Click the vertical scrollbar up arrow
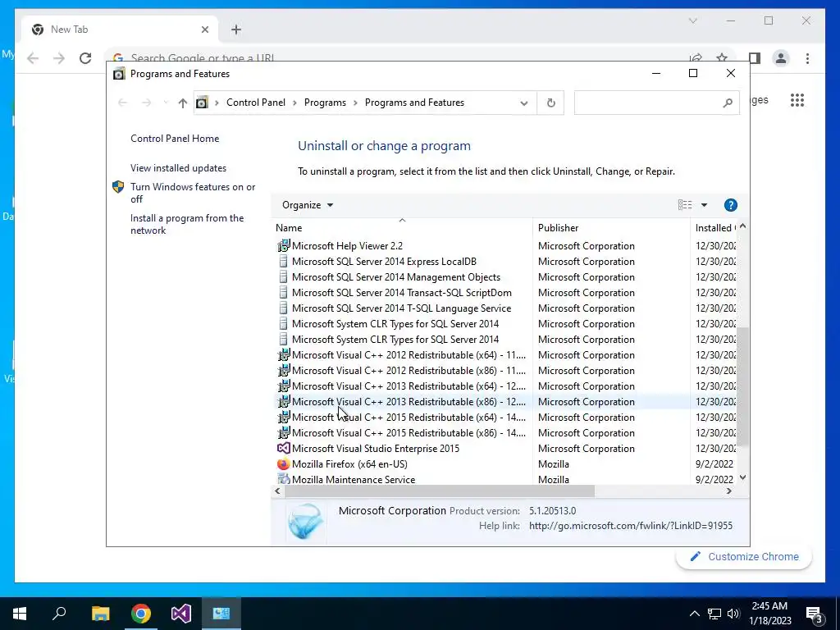The width and height of the screenshot is (840, 630). [x=742, y=226]
